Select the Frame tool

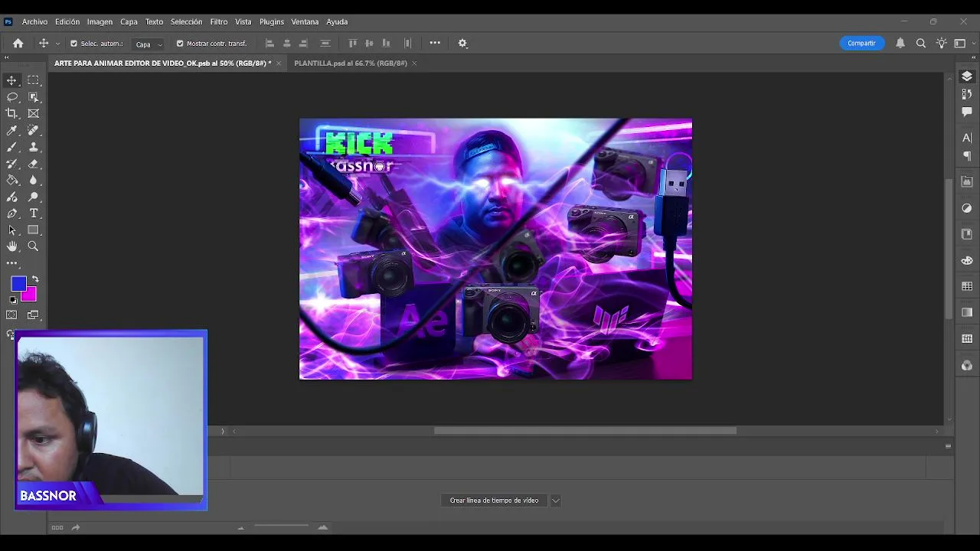pyautogui.click(x=34, y=113)
